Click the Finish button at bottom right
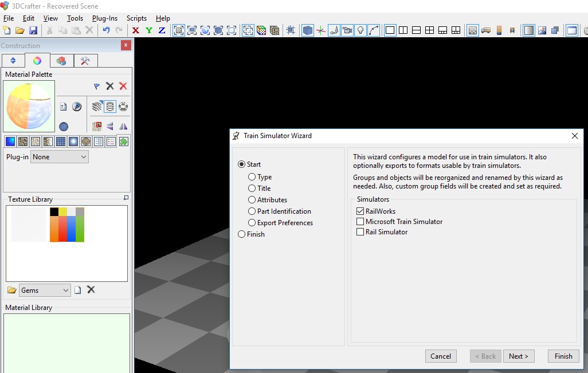This screenshot has height=373, width=588. tap(563, 356)
